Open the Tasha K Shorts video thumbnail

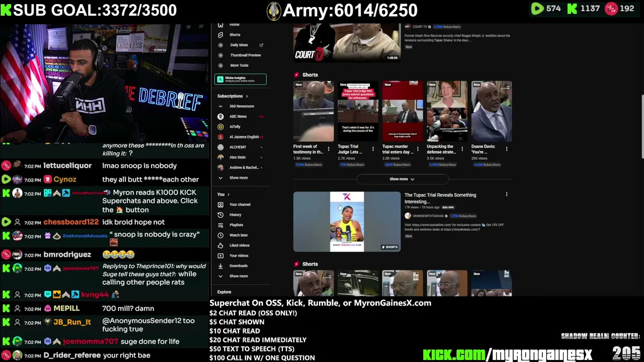(347, 222)
